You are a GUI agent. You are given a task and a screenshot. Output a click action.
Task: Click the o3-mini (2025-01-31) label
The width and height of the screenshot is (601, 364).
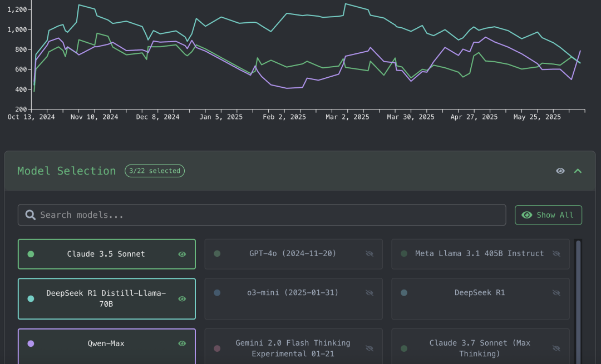tap(293, 292)
